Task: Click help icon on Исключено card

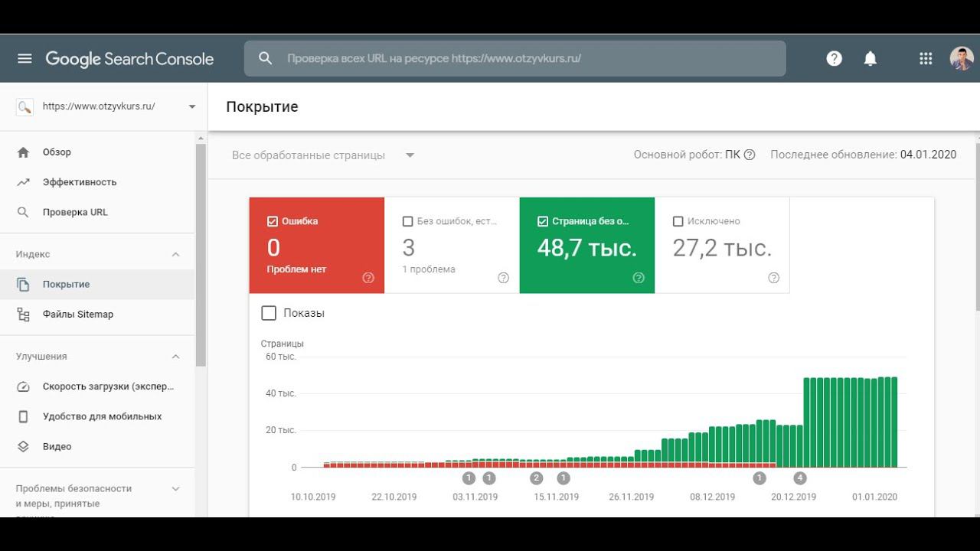Action: (773, 278)
